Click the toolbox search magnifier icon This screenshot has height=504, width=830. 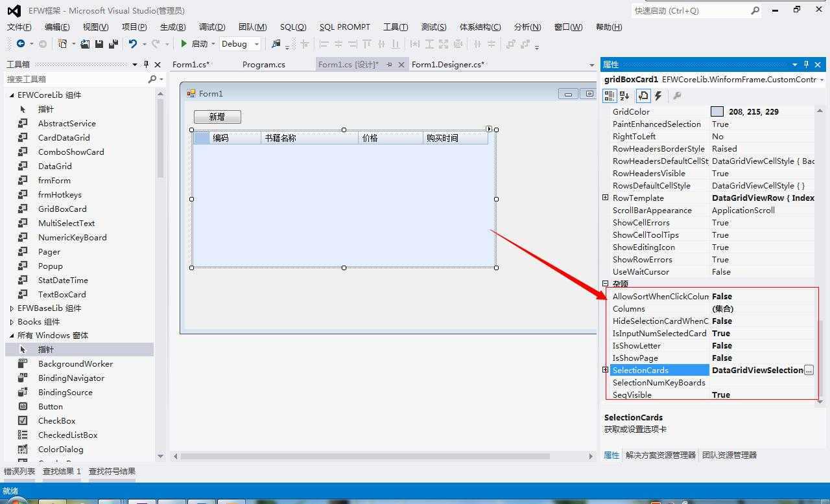[152, 79]
